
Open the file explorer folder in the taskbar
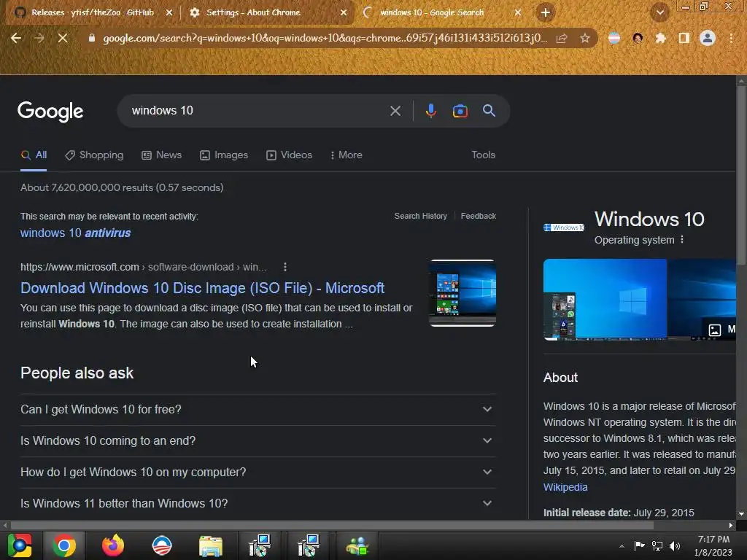[x=210, y=545]
